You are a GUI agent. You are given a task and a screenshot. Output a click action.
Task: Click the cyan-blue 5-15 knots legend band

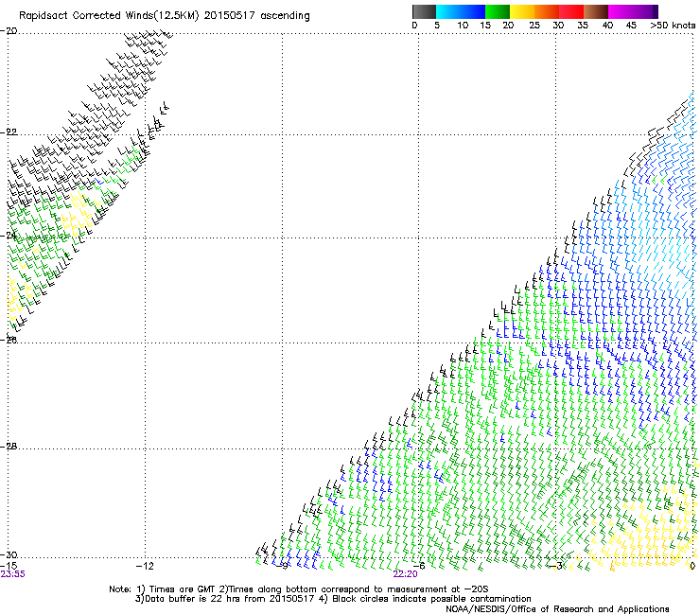[x=461, y=11]
